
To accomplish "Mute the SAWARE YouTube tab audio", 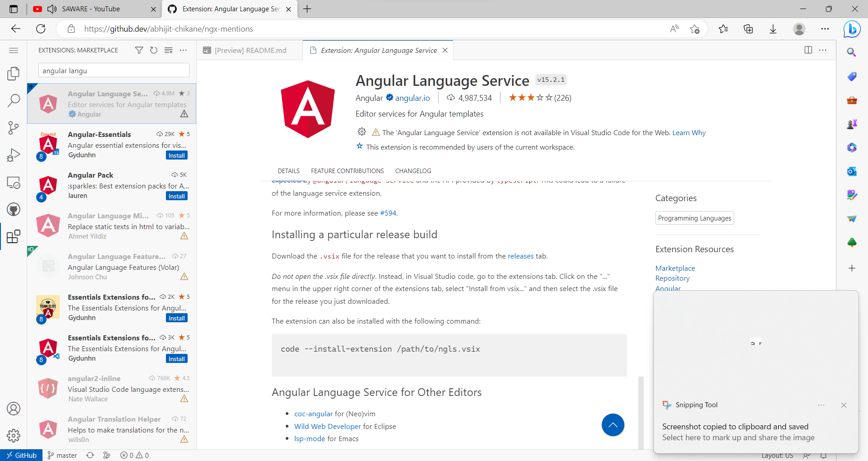I will [52, 9].
